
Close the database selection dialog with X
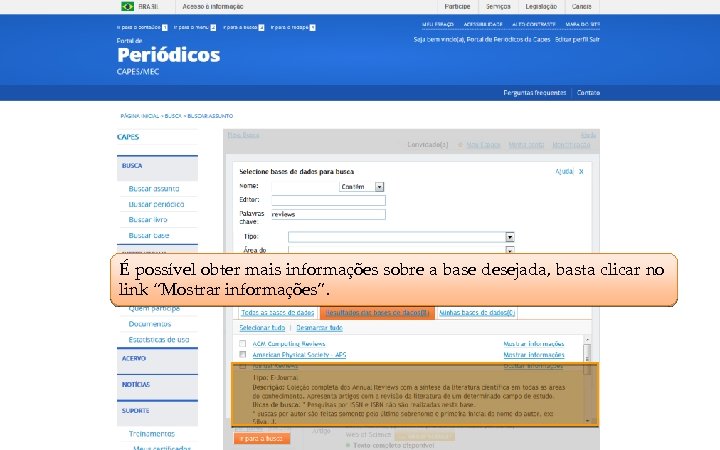coord(581,171)
